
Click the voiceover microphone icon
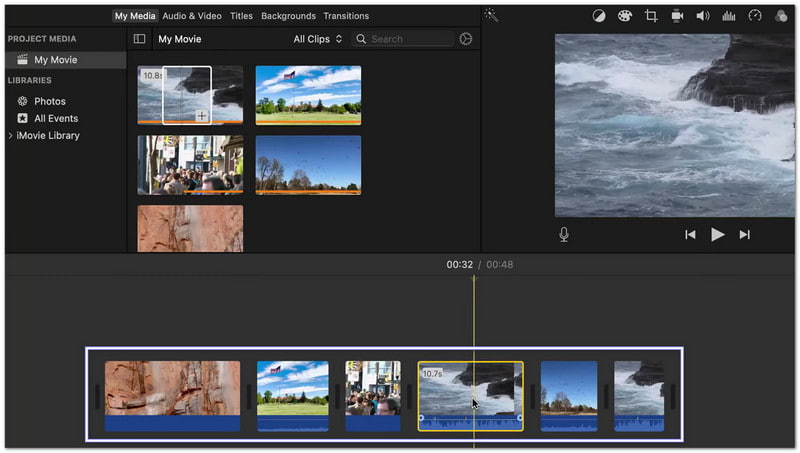564,234
